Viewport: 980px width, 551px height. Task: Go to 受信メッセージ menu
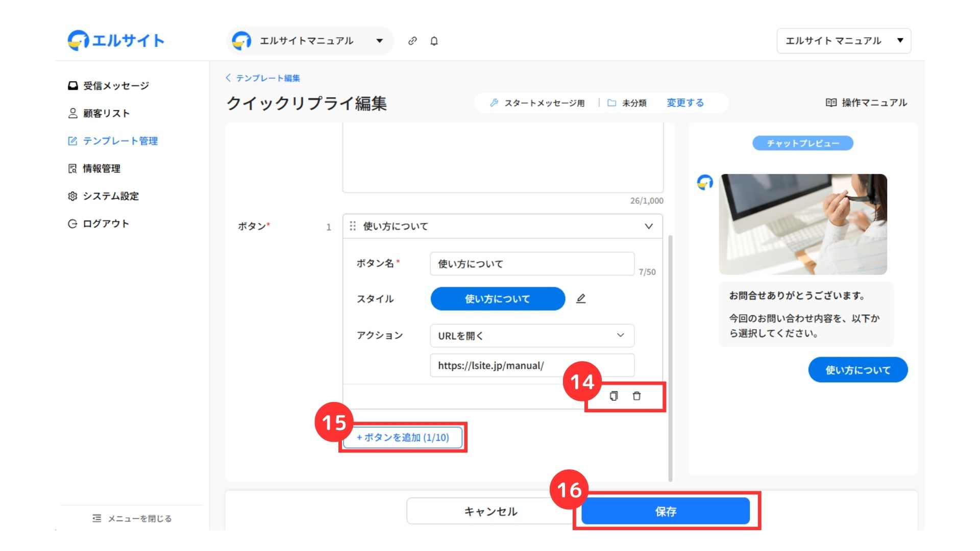[x=109, y=86]
